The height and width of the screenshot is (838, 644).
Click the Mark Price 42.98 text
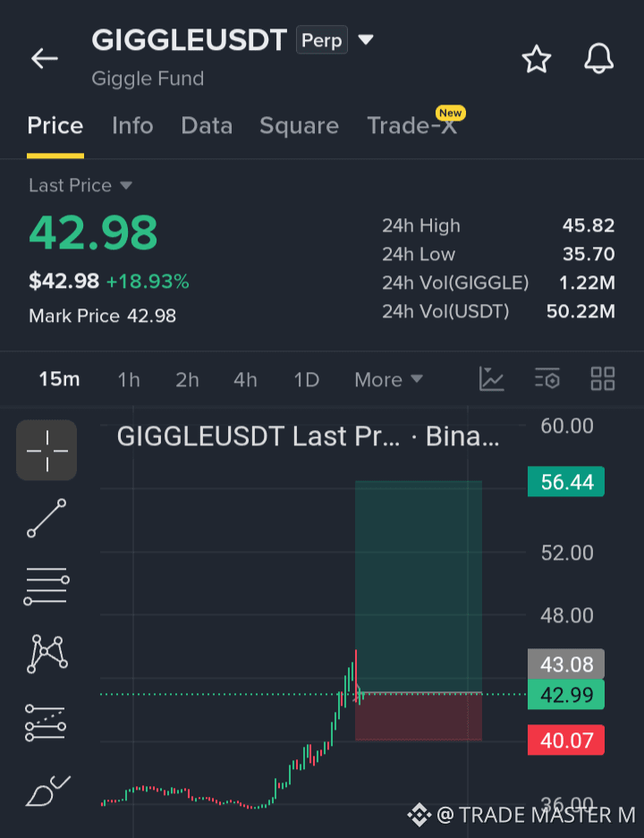(102, 316)
